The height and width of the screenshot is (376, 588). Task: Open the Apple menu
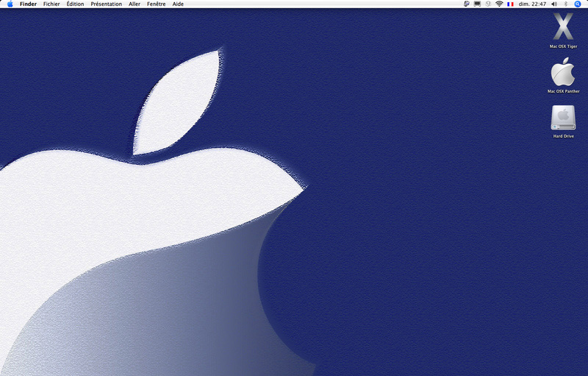(10, 4)
